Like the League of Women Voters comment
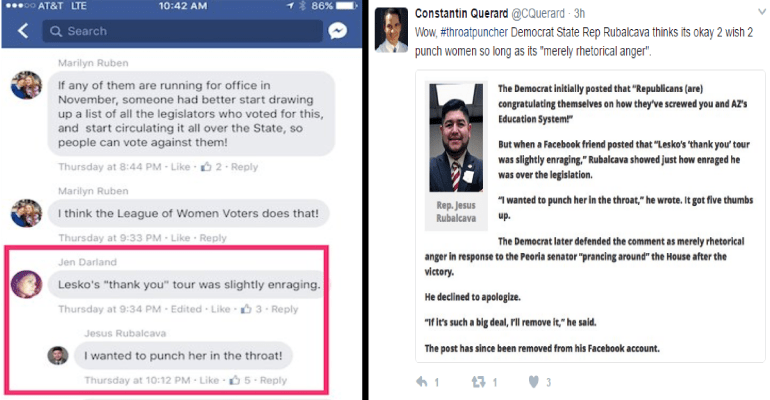770x400 pixels. tap(180, 238)
